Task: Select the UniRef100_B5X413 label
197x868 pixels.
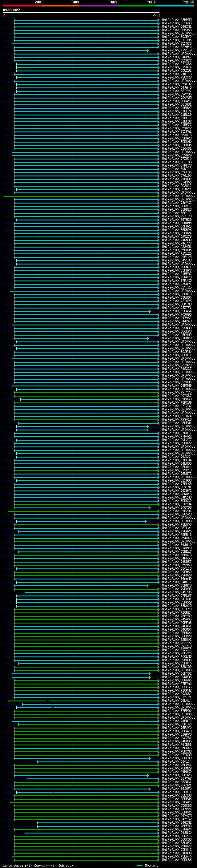Action: pos(177,135)
